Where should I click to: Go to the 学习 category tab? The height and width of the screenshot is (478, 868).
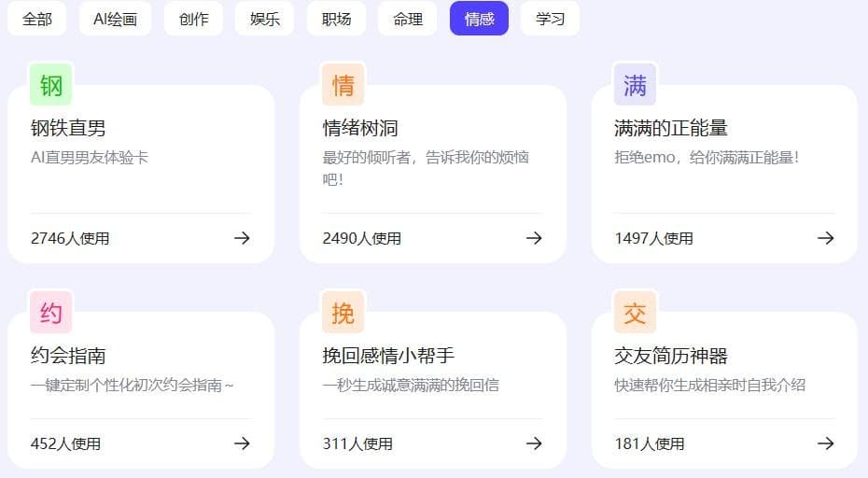click(550, 19)
